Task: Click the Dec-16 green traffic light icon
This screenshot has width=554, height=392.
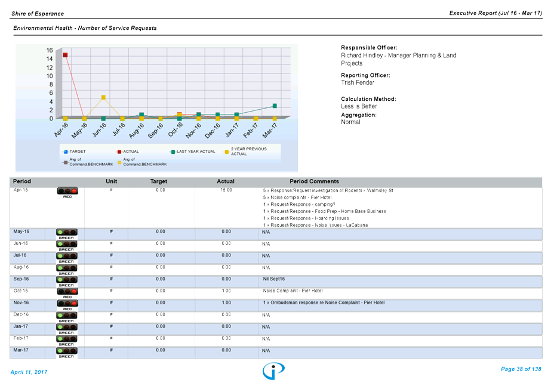Action: [x=67, y=315]
